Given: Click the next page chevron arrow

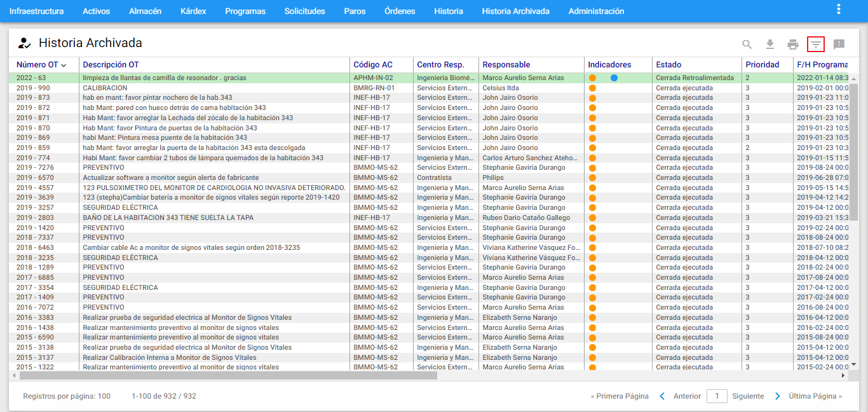Looking at the screenshot, I should tap(778, 396).
